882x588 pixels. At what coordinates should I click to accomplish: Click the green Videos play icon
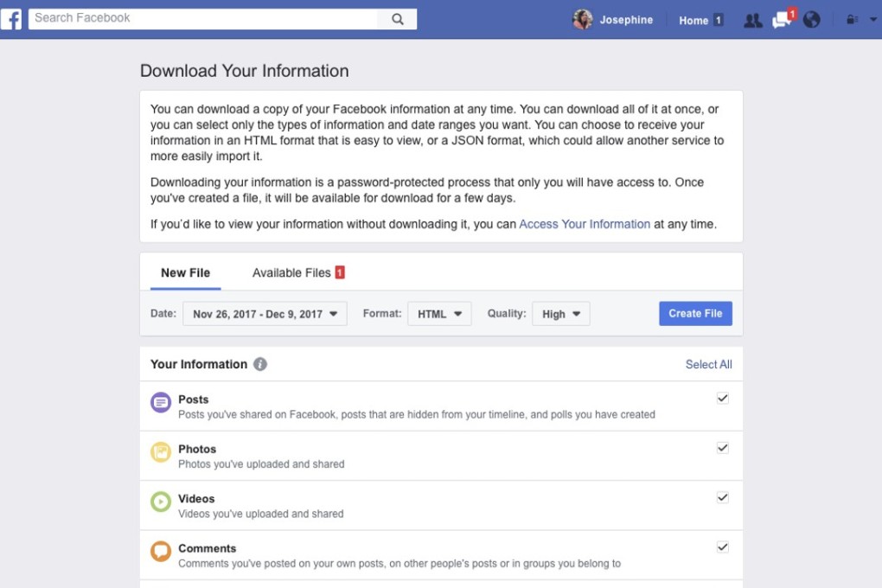(160, 502)
